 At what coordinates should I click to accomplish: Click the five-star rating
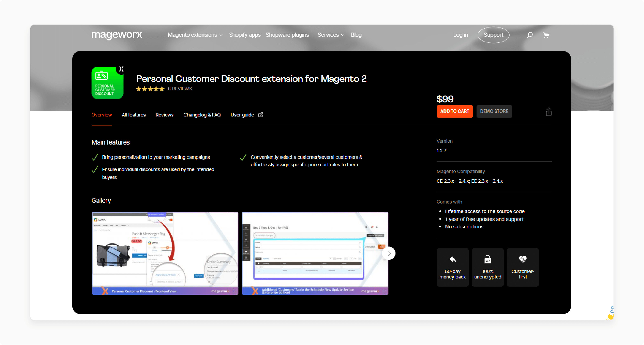point(150,89)
